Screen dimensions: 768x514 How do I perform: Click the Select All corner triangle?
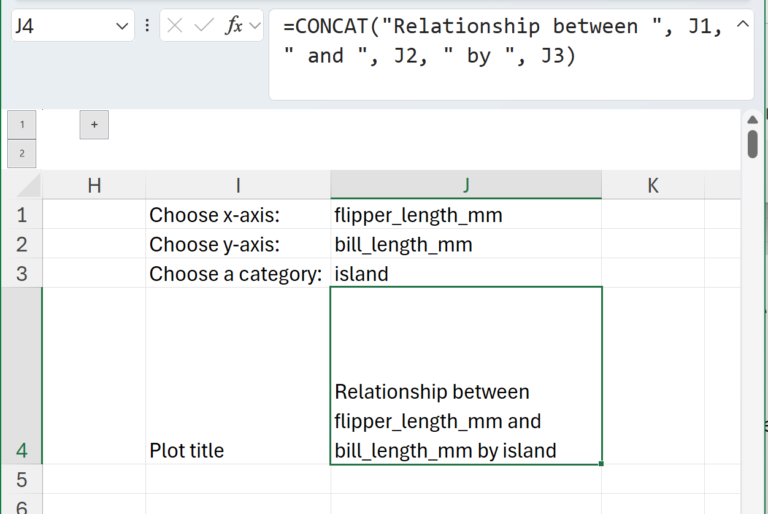pyautogui.click(x=27, y=185)
